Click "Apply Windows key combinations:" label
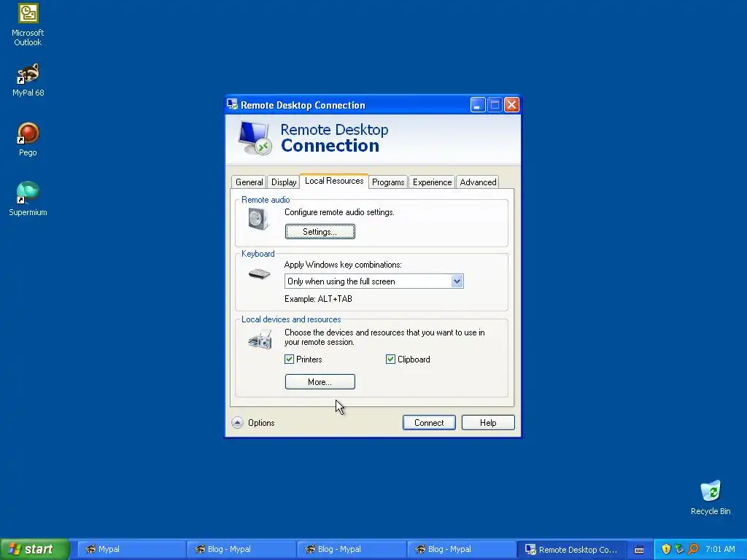747x560 pixels. [x=343, y=264]
